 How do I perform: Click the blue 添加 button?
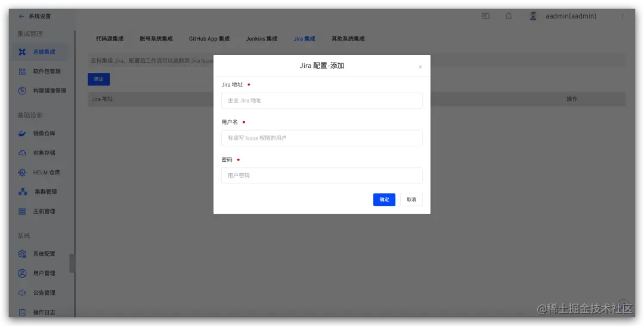coord(98,79)
